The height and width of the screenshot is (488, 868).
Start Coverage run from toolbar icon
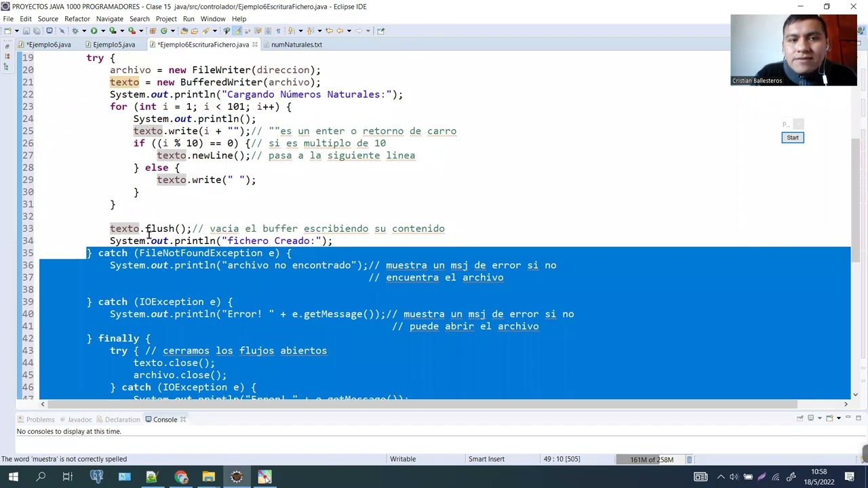tap(113, 30)
